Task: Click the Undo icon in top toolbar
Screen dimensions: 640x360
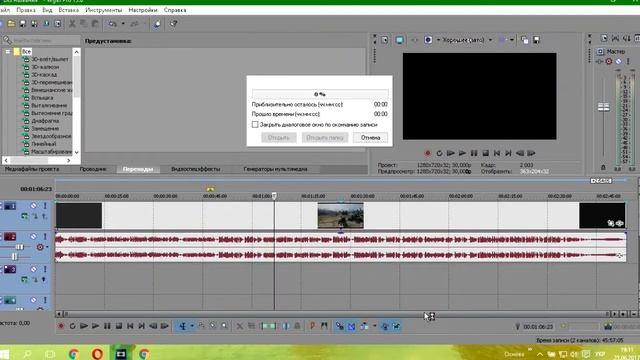Action: point(113,24)
